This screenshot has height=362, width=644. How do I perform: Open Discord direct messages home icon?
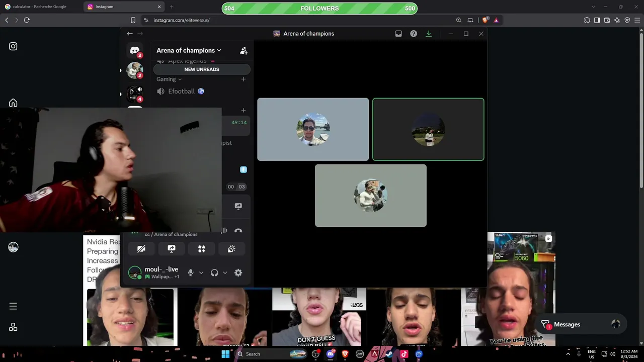pyautogui.click(x=134, y=50)
